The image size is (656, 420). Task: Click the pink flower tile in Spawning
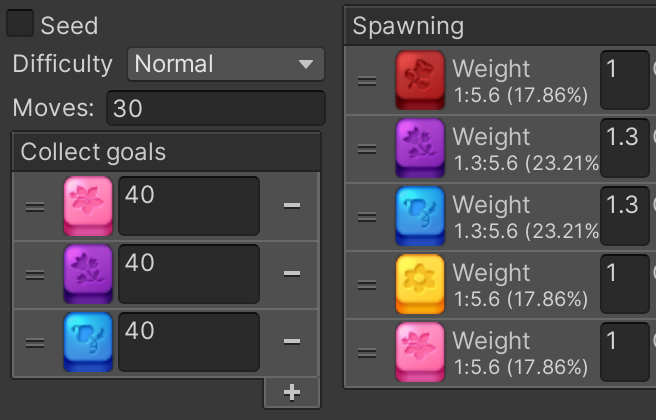pos(420,352)
